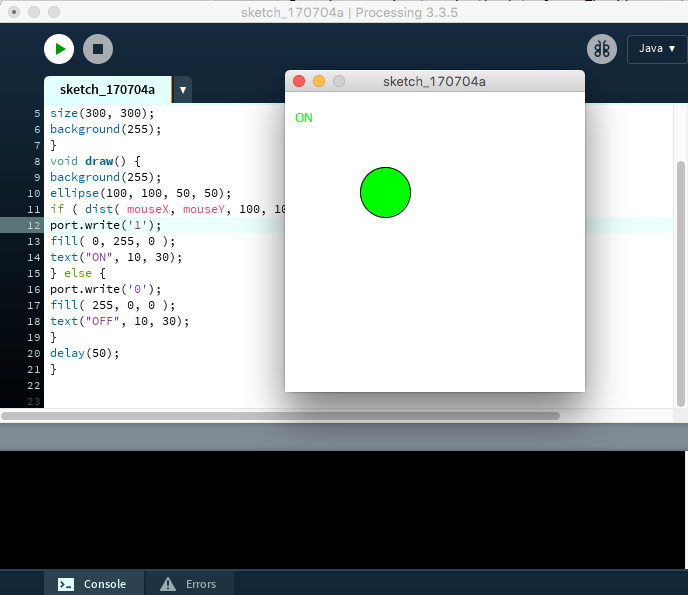Click the green circle in the sketch window
Screen dimensions: 688x595
[x=385, y=192]
